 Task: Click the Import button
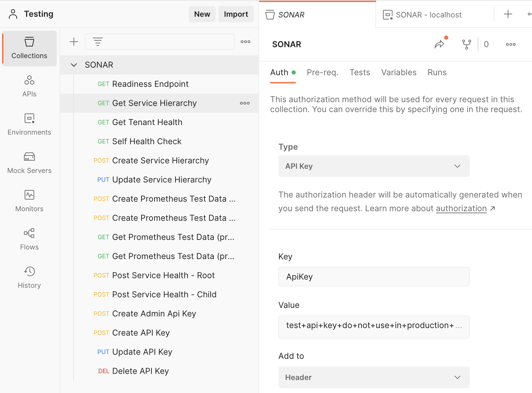[x=236, y=14]
